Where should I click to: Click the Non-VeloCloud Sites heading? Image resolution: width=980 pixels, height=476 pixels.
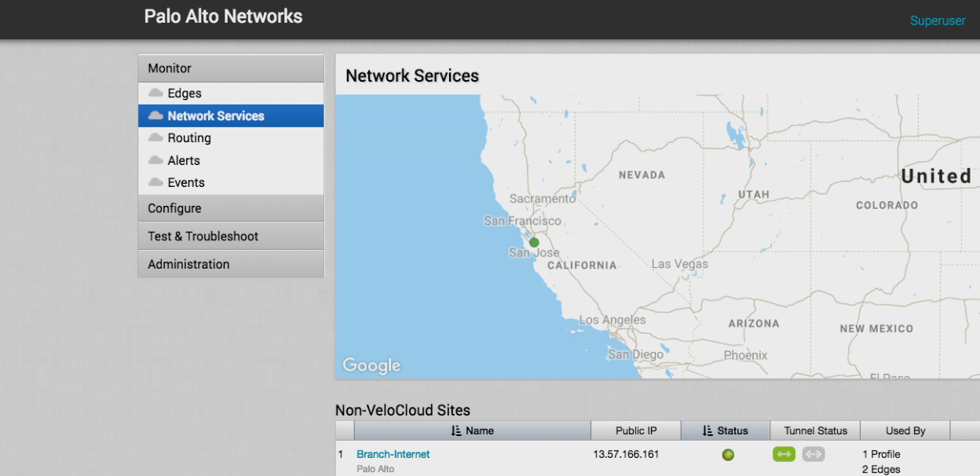(x=403, y=410)
